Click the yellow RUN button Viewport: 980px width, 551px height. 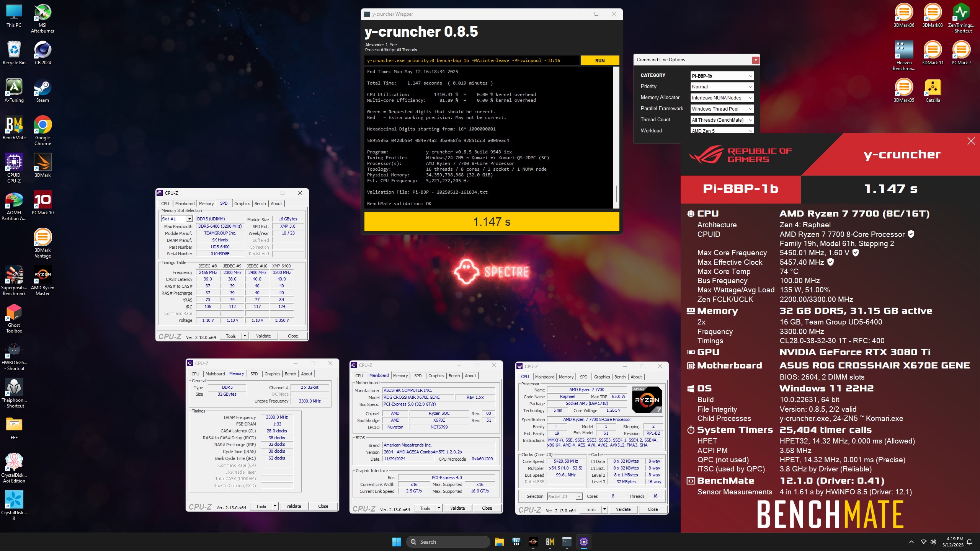tap(600, 60)
